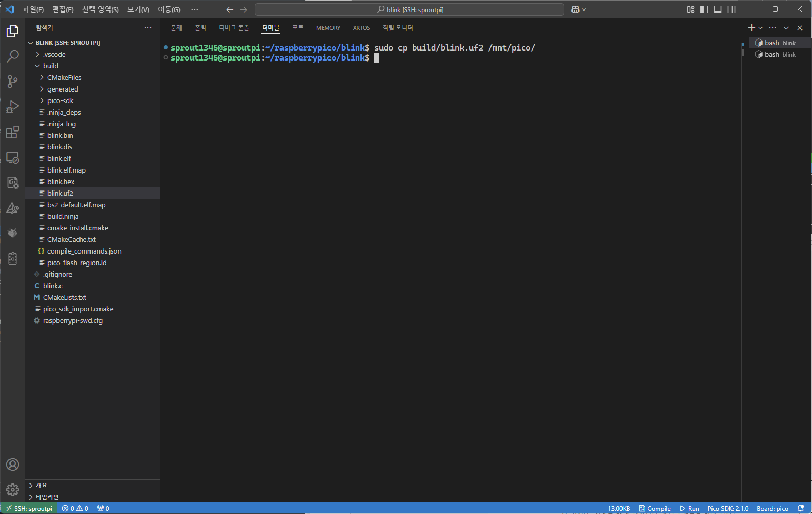This screenshot has width=812, height=514.
Task: Open the Copilot chat icon in the title bar
Action: pos(575,9)
